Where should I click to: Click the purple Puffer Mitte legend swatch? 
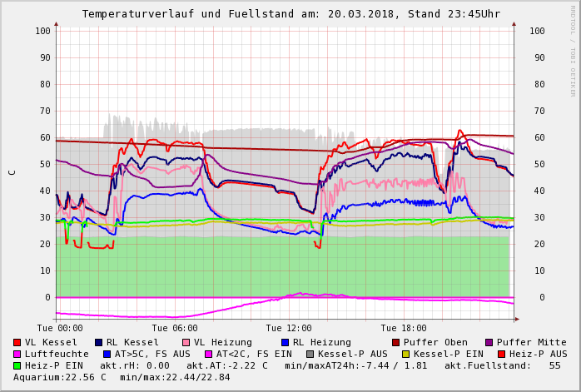click(x=489, y=342)
